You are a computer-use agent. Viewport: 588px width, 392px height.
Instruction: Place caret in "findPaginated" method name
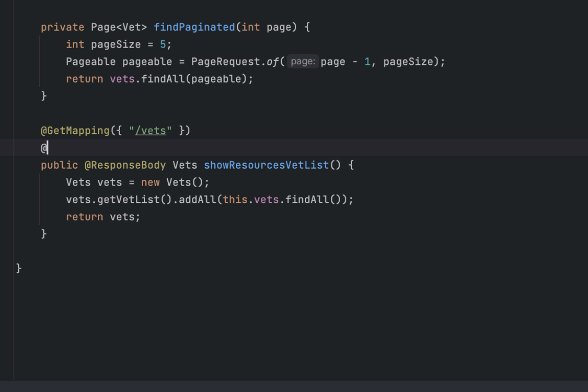[x=194, y=27]
